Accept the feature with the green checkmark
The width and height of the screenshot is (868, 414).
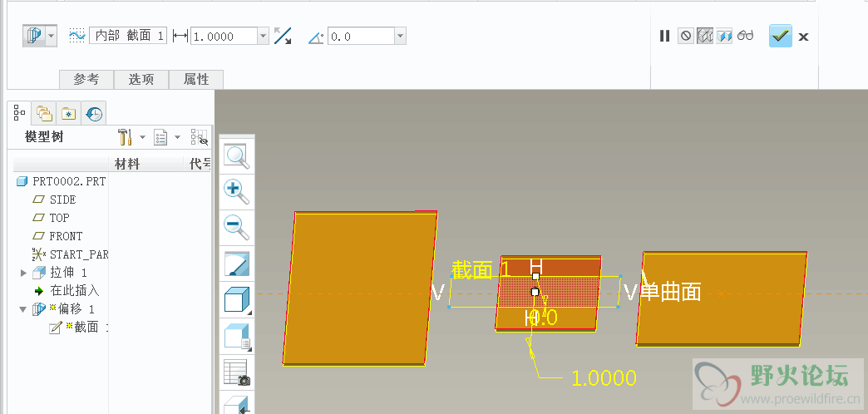point(781,36)
